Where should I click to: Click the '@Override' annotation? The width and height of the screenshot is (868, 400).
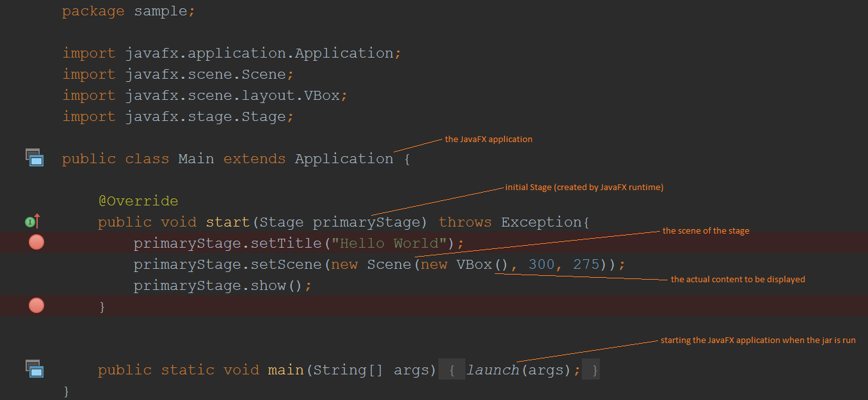[x=138, y=201]
